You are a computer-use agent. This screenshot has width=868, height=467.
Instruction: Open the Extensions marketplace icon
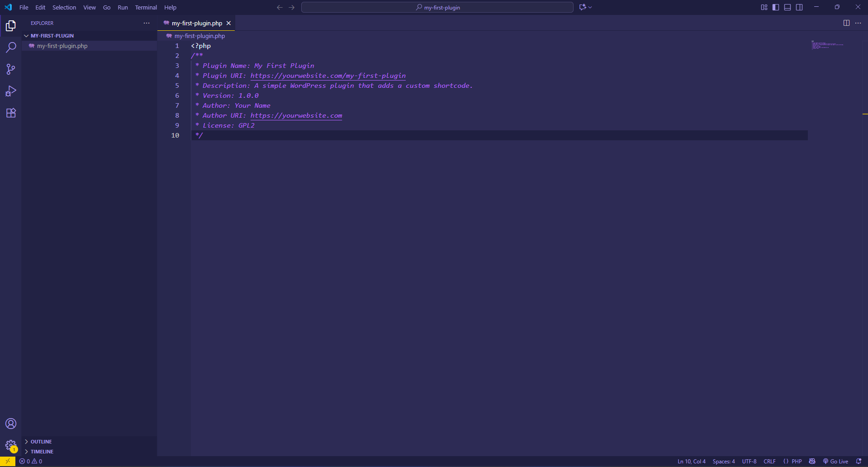(11, 113)
